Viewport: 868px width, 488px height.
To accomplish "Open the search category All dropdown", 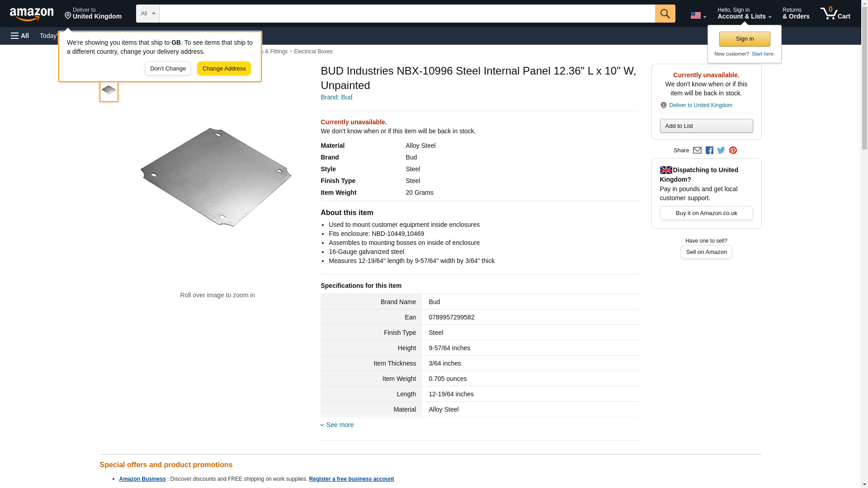I will pyautogui.click(x=147, y=14).
